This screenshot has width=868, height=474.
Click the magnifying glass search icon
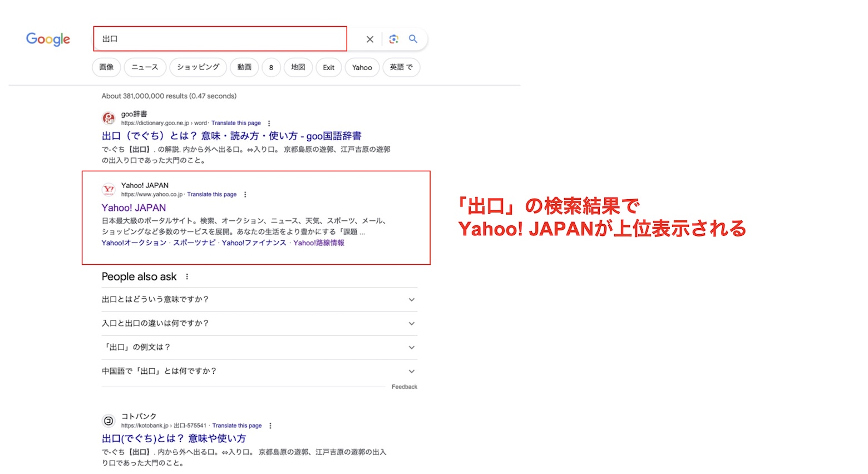[x=413, y=39]
